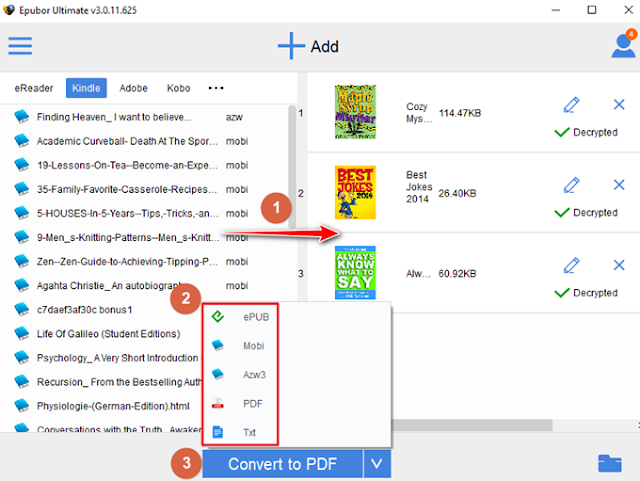
Task: Edit the Best Jokes 2014 metadata
Action: pos(571,185)
